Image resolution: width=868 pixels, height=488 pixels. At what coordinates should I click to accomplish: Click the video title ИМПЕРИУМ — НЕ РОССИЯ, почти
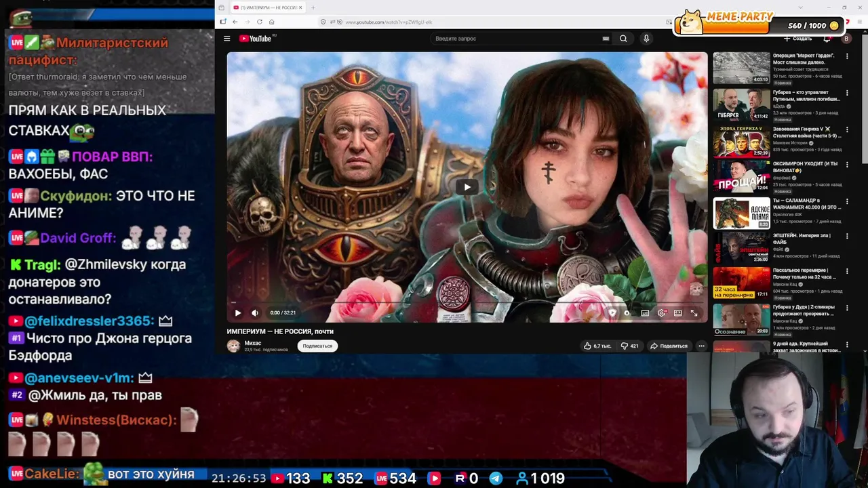(x=280, y=331)
